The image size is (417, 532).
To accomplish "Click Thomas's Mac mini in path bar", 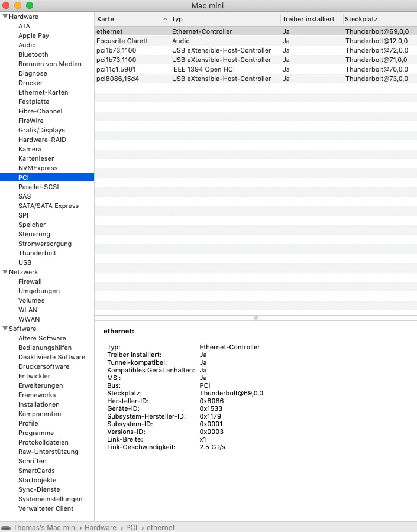I will tap(45, 528).
